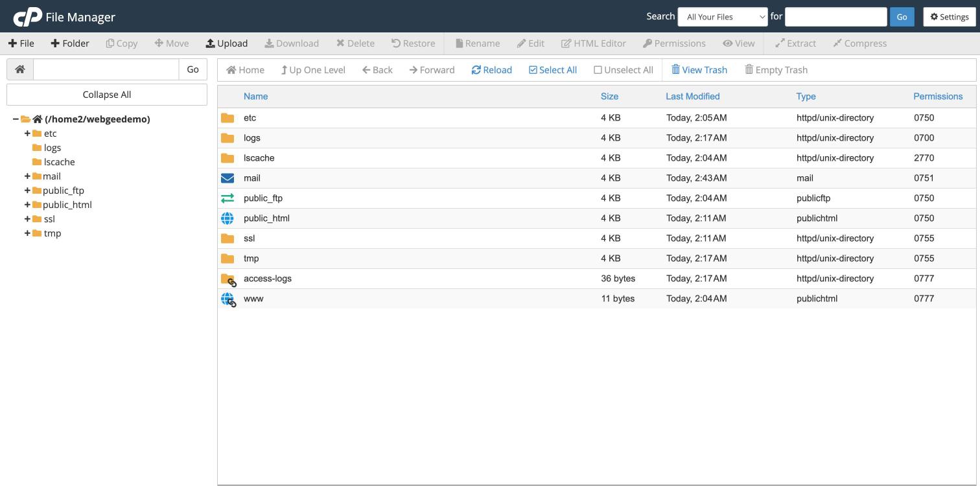
Task: Create a new folder with + Folder
Action: point(70,43)
